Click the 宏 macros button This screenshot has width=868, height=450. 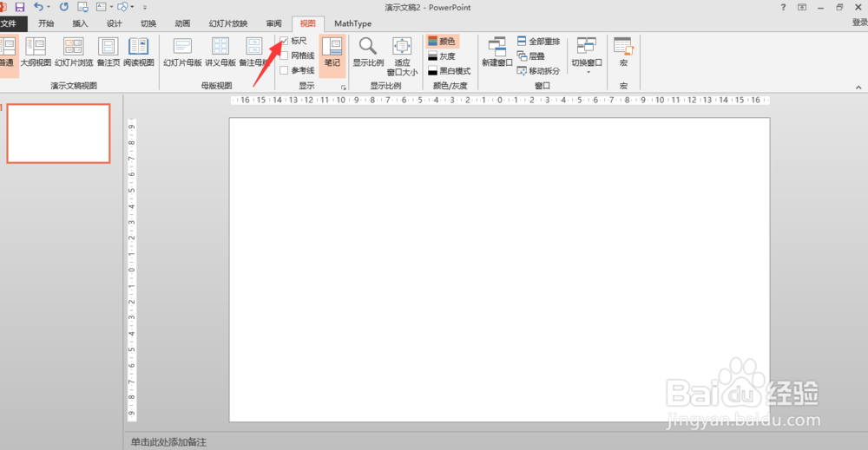tap(623, 53)
